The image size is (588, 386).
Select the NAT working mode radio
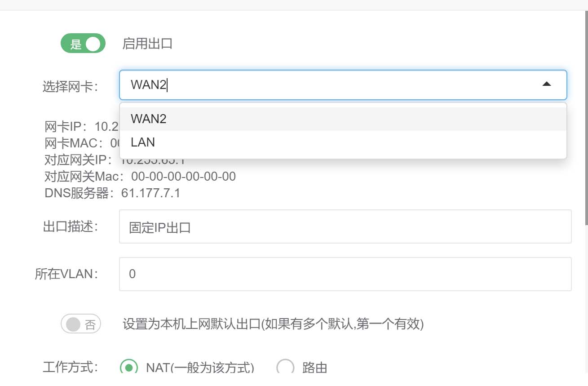[x=129, y=367]
